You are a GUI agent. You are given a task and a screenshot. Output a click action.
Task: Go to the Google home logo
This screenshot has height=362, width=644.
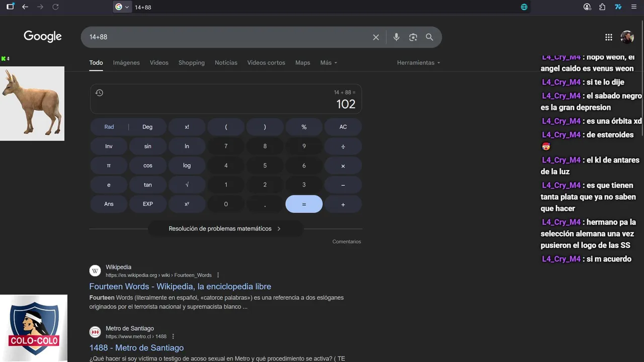[43, 37]
